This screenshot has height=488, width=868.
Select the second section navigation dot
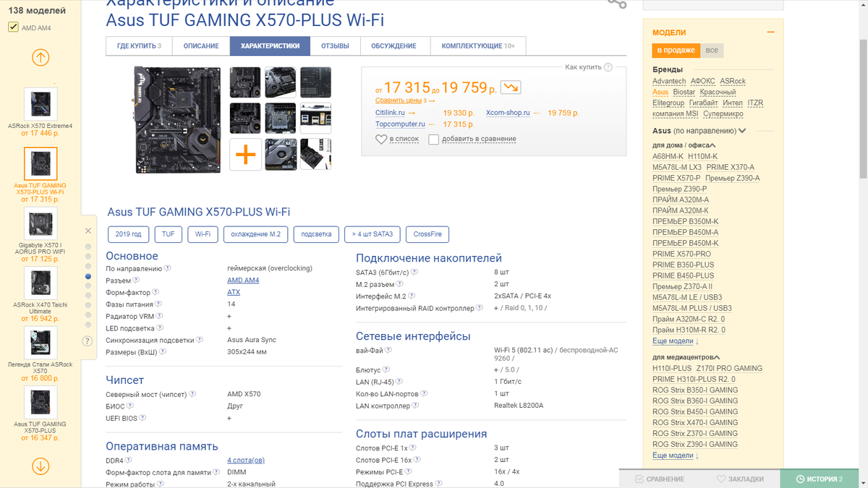[x=88, y=257]
